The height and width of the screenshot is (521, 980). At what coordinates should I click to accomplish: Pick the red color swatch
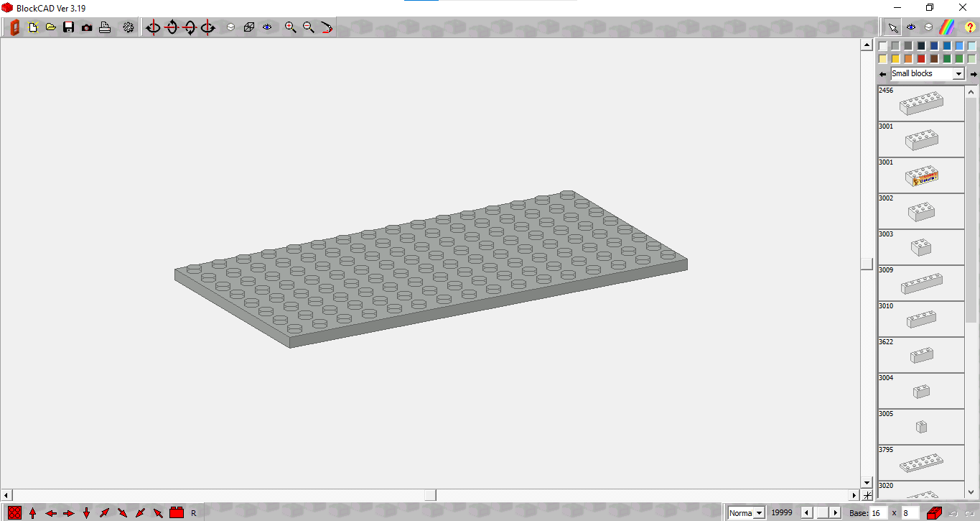pyautogui.click(x=921, y=59)
